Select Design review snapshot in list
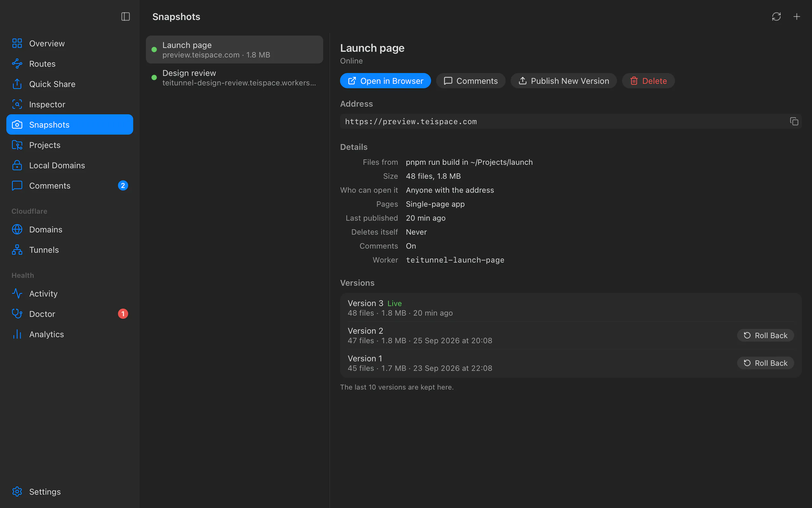Viewport: 812px width, 508px height. click(x=234, y=77)
